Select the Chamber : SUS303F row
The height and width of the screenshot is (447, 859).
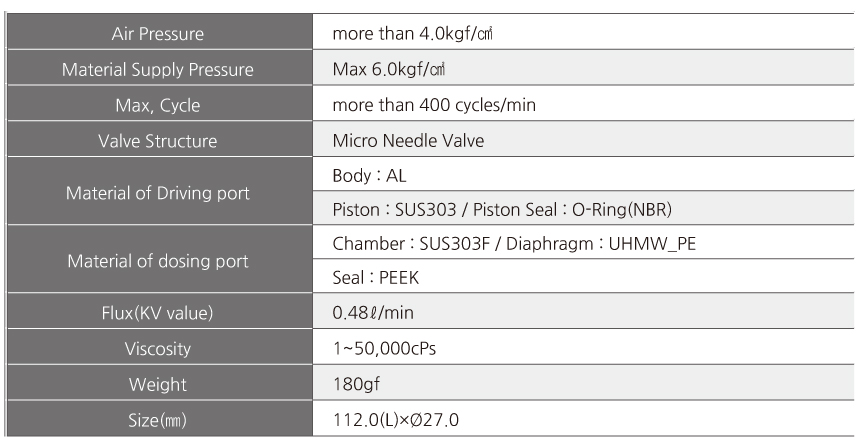[x=583, y=242]
